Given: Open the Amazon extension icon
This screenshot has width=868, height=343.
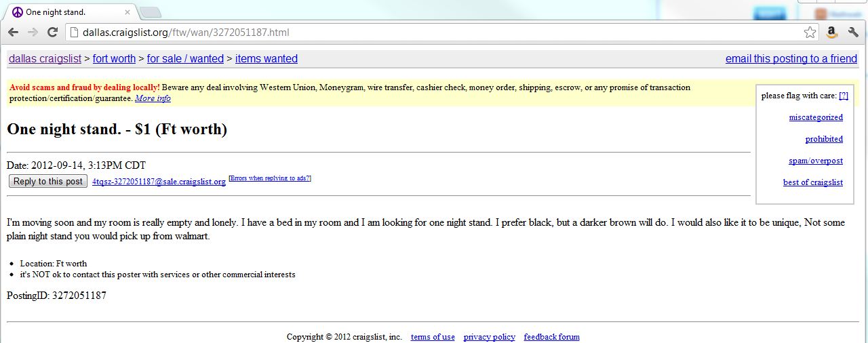Looking at the screenshot, I should 831,33.
